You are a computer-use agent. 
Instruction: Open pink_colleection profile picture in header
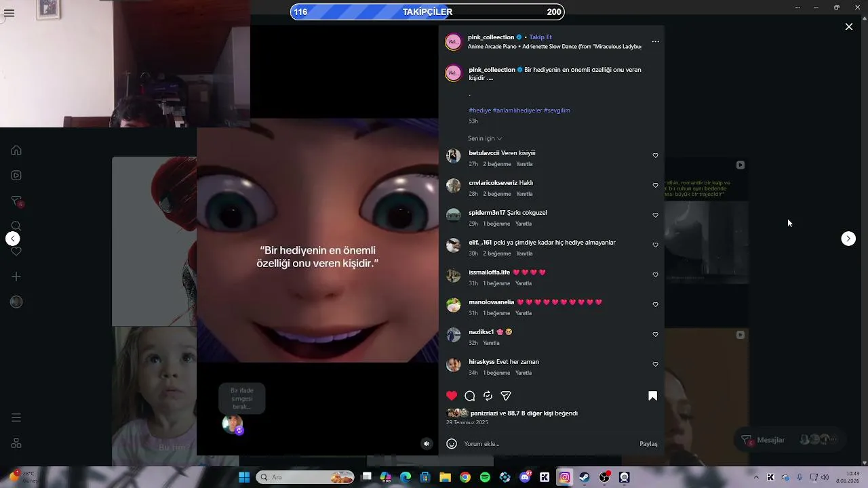tap(453, 42)
